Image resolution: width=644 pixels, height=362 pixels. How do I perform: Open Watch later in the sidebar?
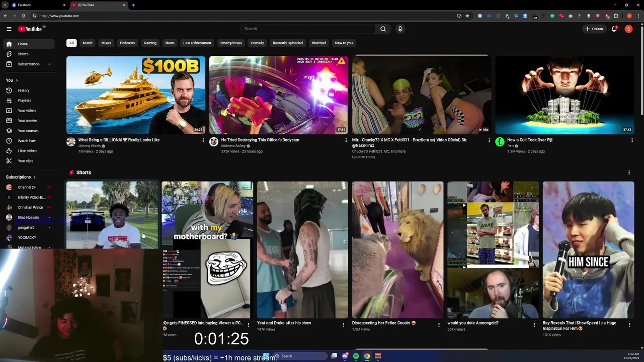(x=29, y=141)
